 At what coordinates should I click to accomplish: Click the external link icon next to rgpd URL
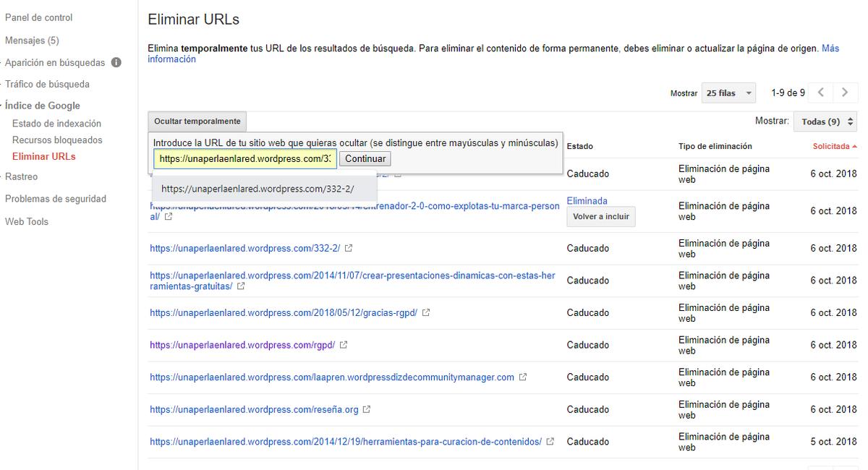344,345
